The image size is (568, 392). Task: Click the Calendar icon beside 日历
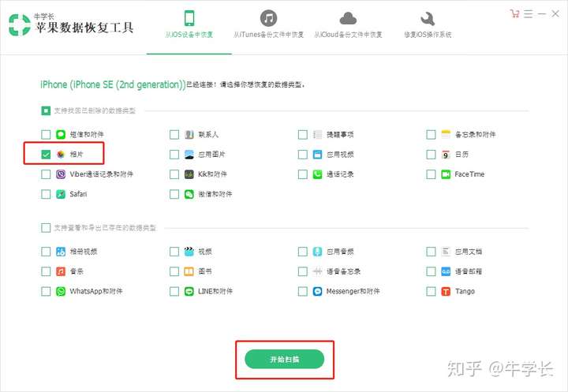(446, 155)
